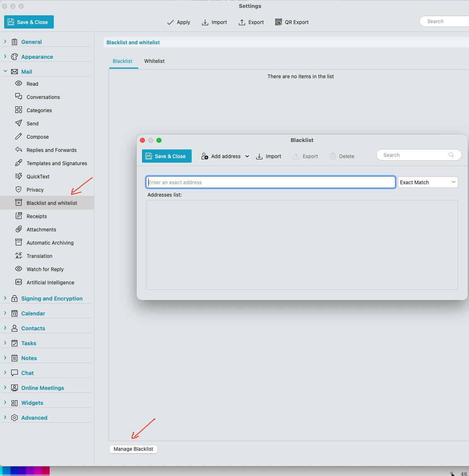Click Save & Close in Blacklist dialog
This screenshot has height=476, width=469.
pos(166,156)
